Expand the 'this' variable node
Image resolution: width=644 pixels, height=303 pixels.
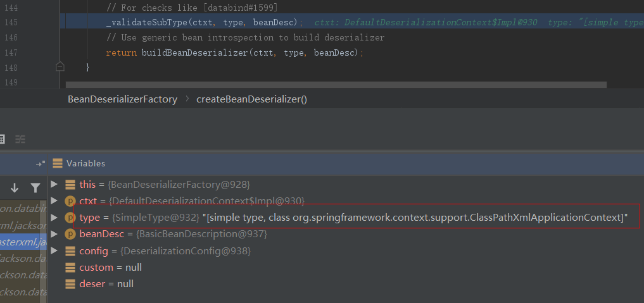click(54, 184)
